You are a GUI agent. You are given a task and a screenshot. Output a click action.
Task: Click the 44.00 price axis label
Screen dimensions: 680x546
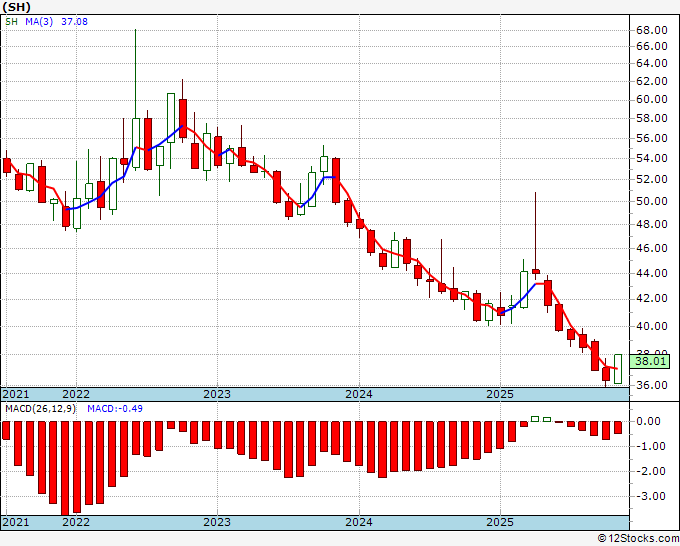click(651, 273)
